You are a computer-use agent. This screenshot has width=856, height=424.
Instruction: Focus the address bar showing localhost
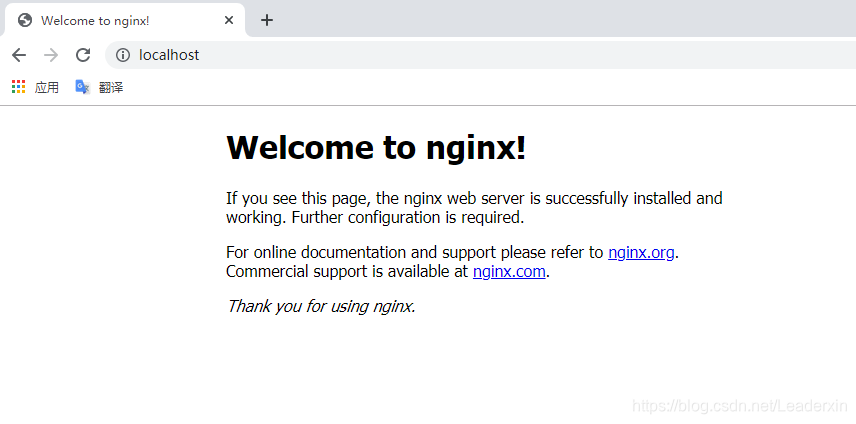(480, 55)
